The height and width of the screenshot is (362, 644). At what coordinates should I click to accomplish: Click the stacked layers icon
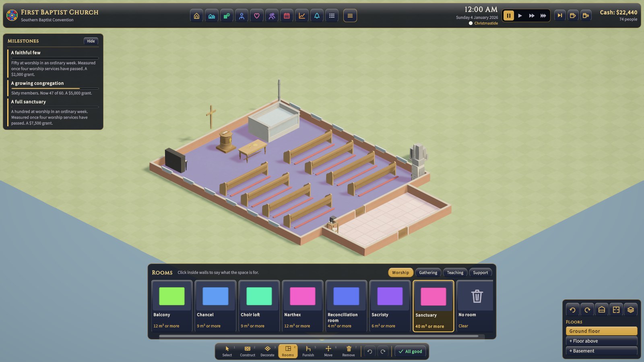pyautogui.click(x=631, y=310)
